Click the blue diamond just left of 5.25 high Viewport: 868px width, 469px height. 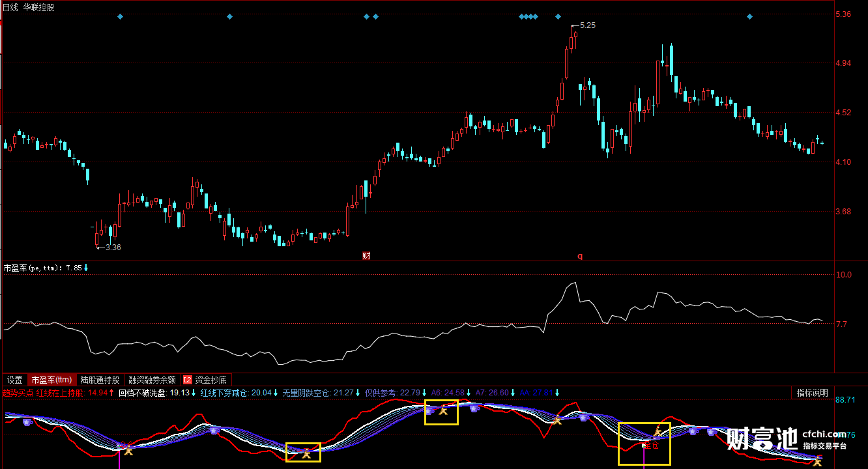tap(558, 16)
